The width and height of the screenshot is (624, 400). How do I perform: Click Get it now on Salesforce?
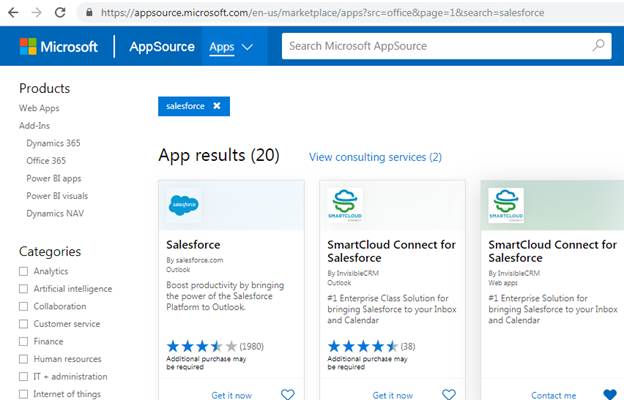pos(231,395)
